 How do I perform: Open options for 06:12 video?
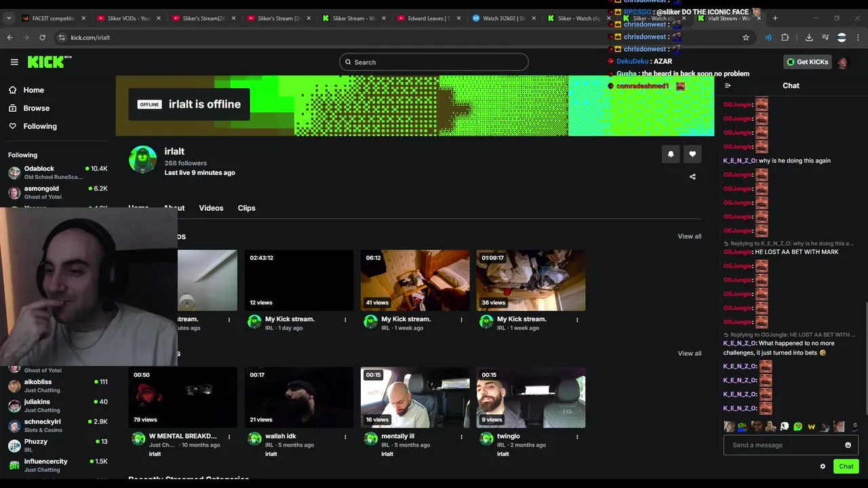(461, 320)
